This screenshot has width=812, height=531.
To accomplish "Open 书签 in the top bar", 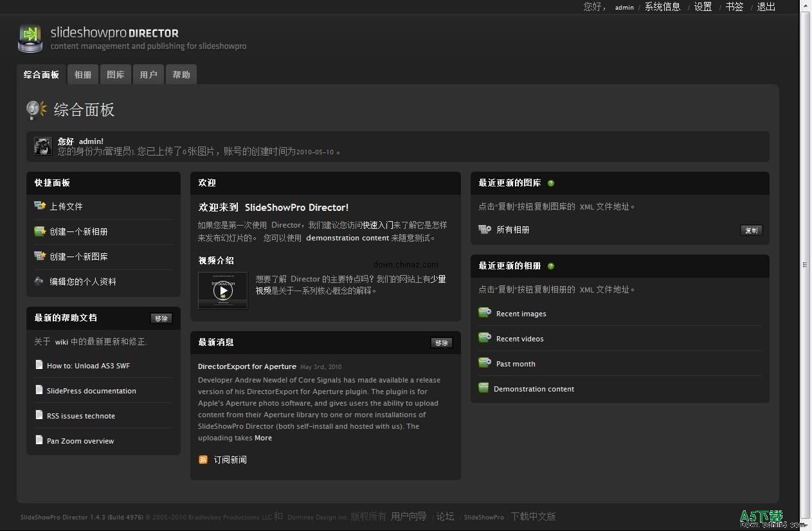I will click(x=735, y=6).
